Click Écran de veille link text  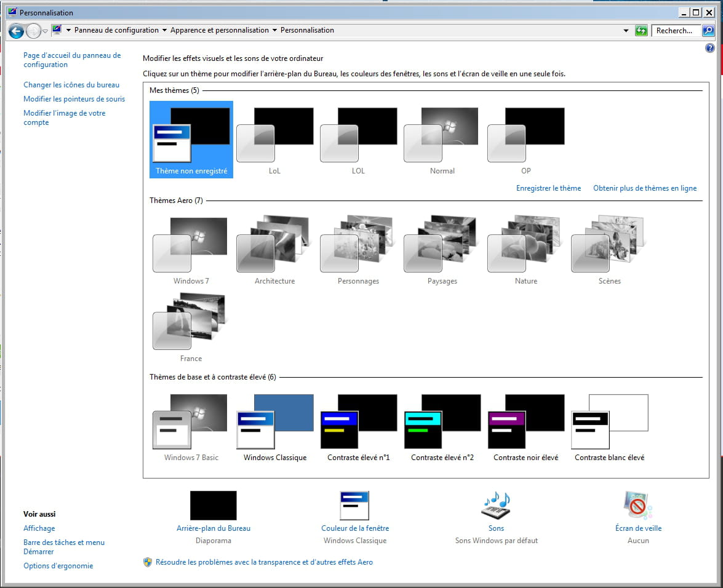(638, 528)
